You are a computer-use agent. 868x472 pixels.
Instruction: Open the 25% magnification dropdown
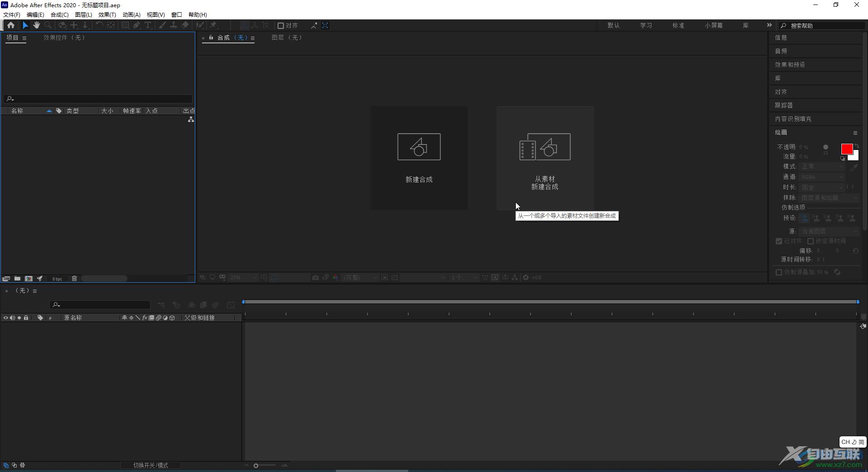pos(243,278)
